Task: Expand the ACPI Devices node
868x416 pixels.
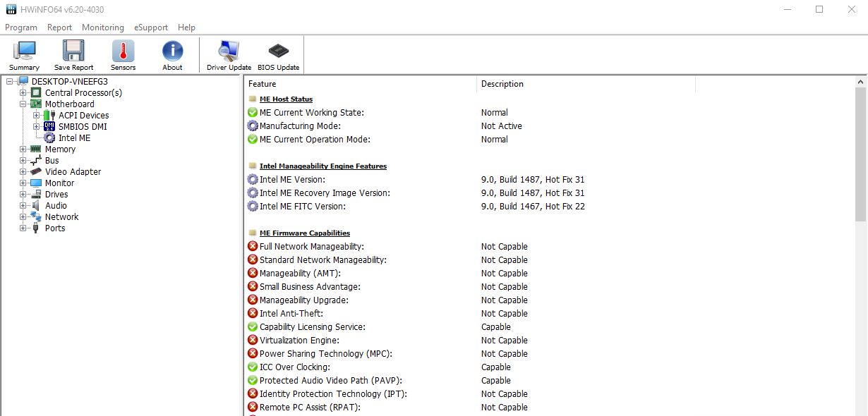Action: (x=37, y=115)
